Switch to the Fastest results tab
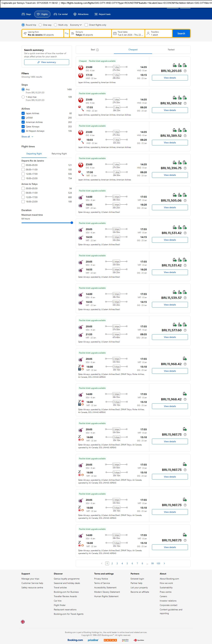This screenshot has height=644, width=212. (171, 50)
